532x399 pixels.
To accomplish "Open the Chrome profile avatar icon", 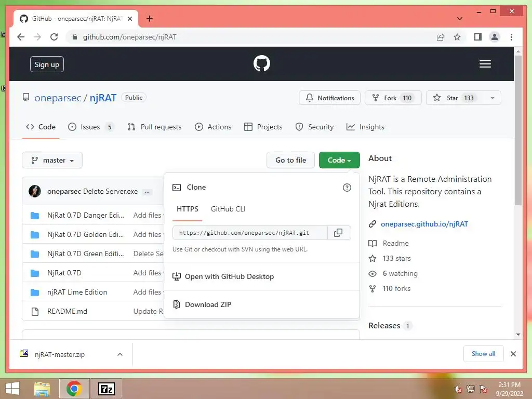I will point(495,37).
